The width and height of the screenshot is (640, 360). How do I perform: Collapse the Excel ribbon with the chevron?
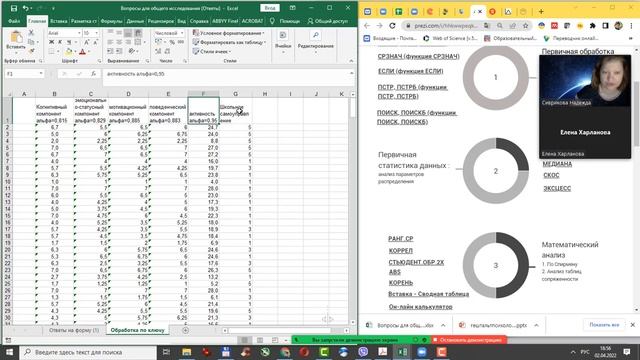(351, 61)
